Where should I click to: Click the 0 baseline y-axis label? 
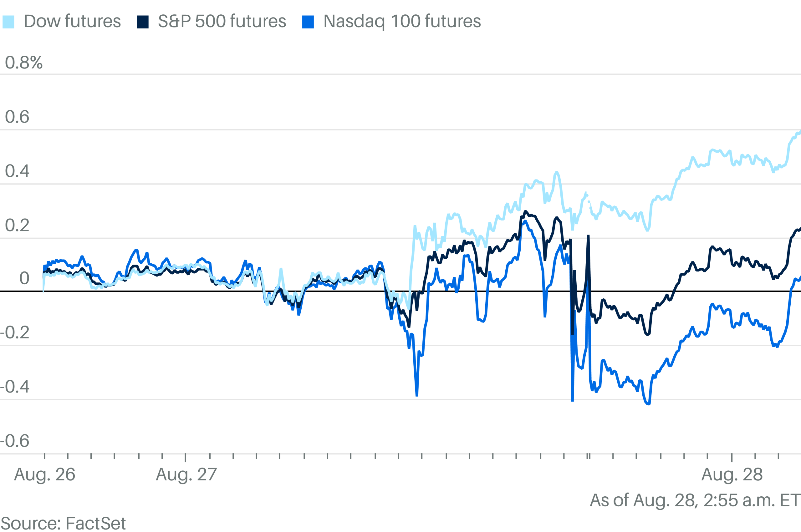(x=24, y=278)
